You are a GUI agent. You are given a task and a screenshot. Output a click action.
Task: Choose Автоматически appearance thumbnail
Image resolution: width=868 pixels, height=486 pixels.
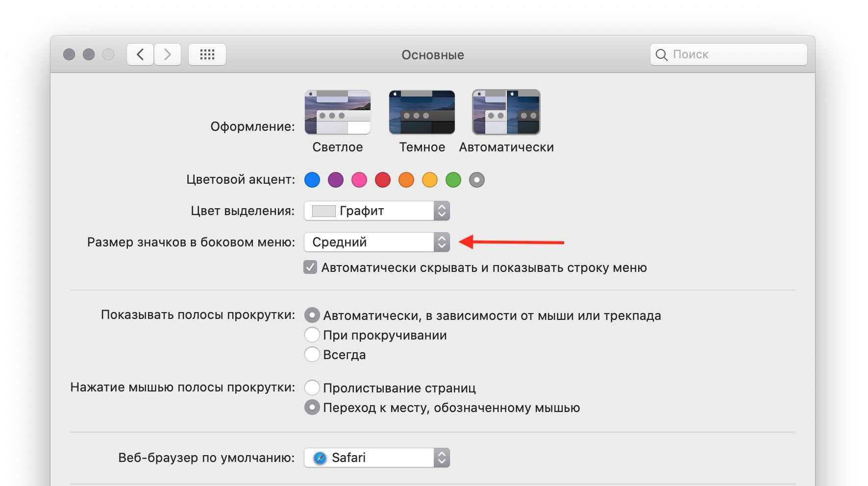pyautogui.click(x=506, y=112)
